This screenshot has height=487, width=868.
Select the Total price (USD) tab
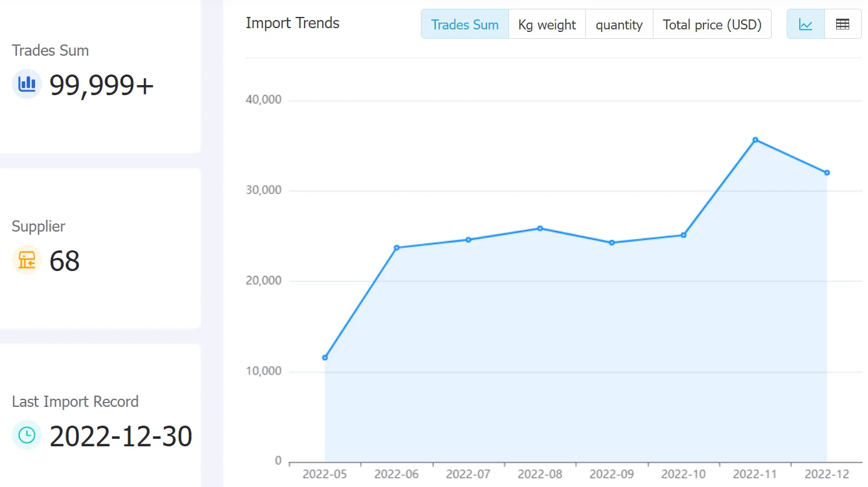tap(712, 24)
